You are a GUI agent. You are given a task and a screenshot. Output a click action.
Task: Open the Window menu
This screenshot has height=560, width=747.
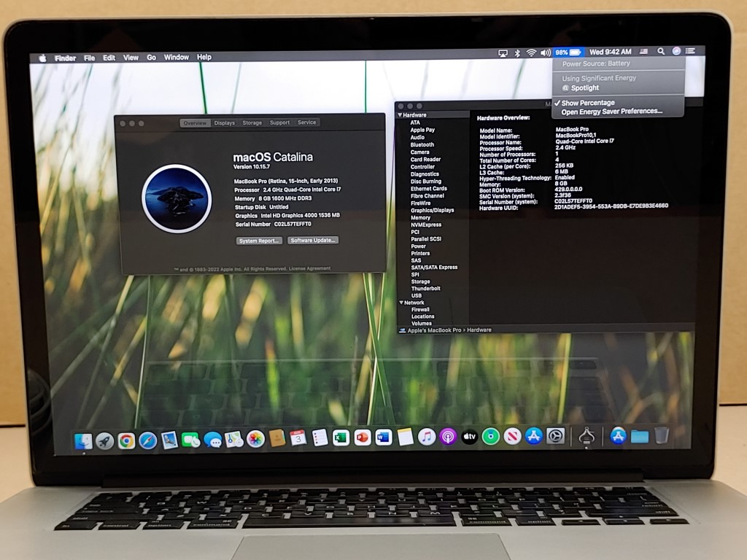(177, 57)
